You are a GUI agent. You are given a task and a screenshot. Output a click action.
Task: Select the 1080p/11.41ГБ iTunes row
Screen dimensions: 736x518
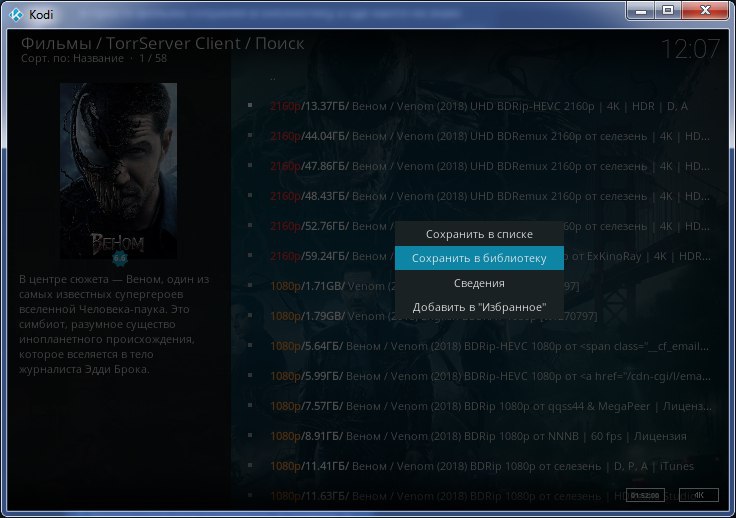point(479,466)
